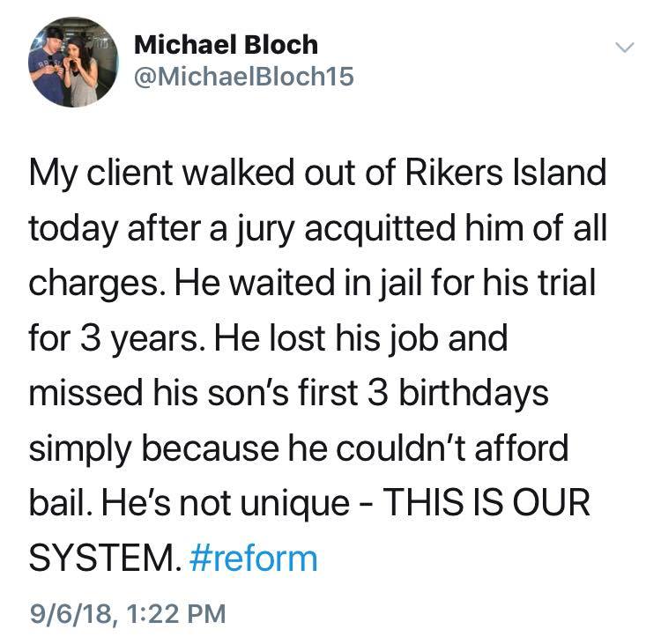Image resolution: width=661 pixels, height=644 pixels.
Task: Open the #reform hashtag link
Action: tap(253, 559)
